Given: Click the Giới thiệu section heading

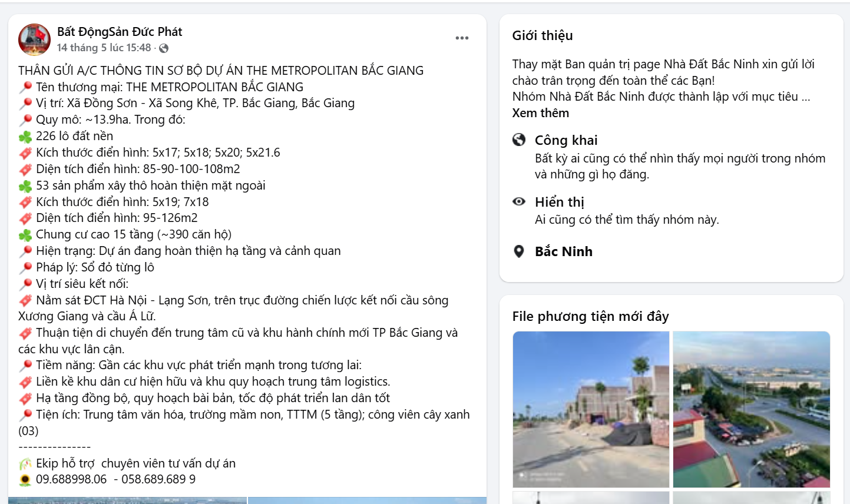Looking at the screenshot, I should coord(543,35).
